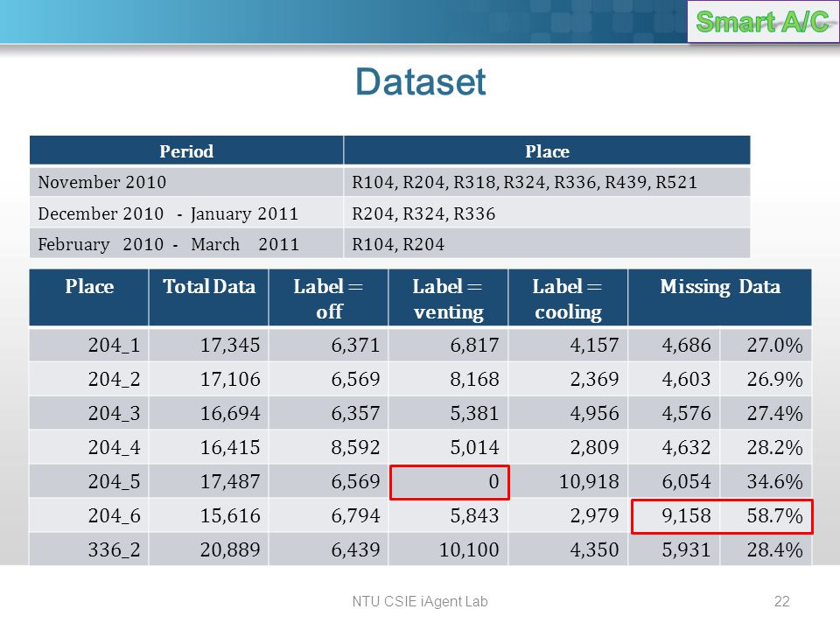Click the Label = venting header
Viewport: 840px width, 630px height.
448,297
